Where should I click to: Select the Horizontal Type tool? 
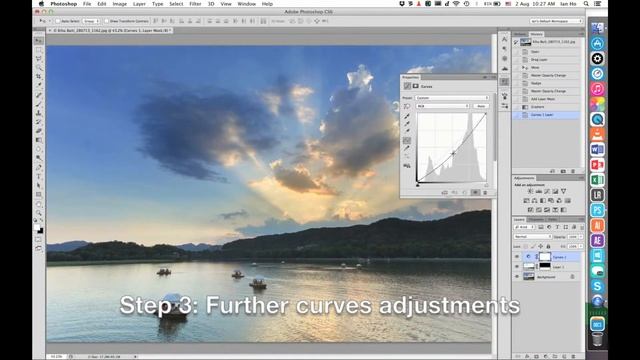(39, 176)
